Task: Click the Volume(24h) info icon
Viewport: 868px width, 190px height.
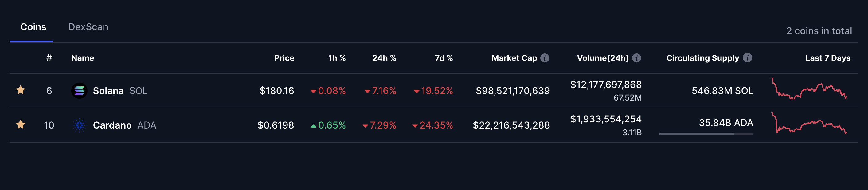Action: click(636, 58)
